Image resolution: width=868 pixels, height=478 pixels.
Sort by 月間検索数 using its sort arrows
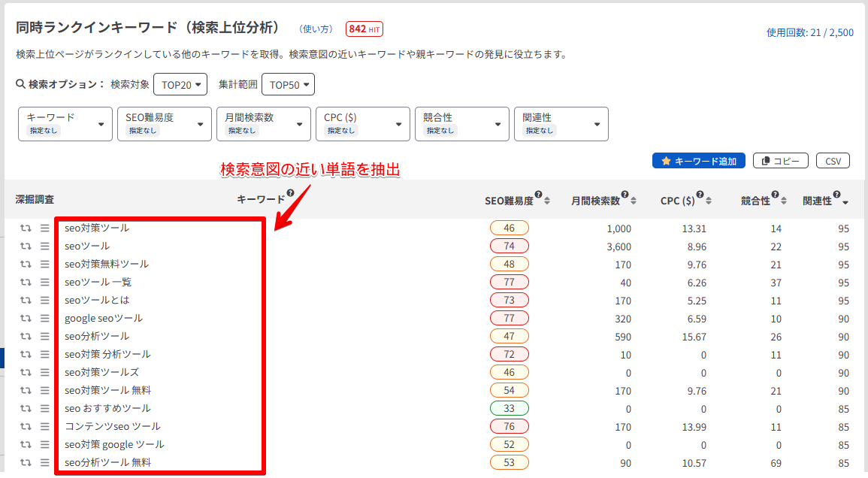(634, 201)
